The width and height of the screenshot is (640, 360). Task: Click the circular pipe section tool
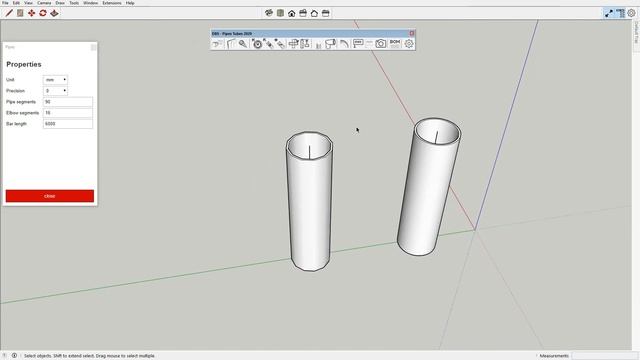point(257,43)
